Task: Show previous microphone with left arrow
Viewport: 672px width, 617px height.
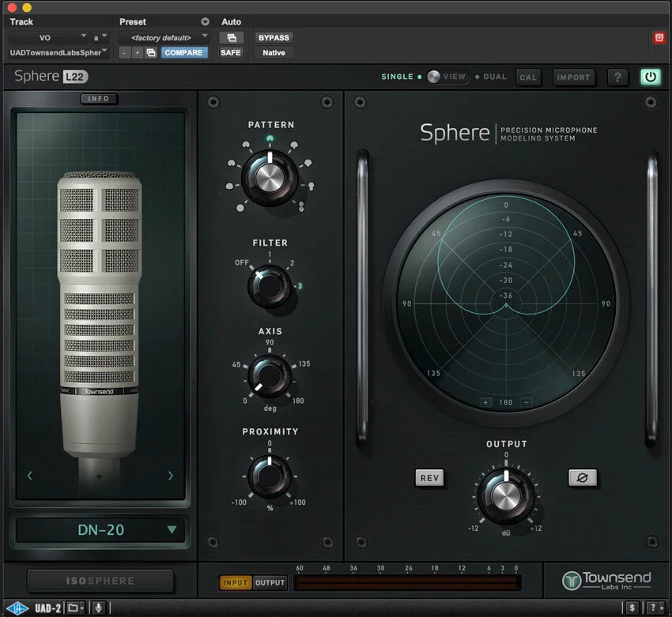Action: [x=29, y=476]
